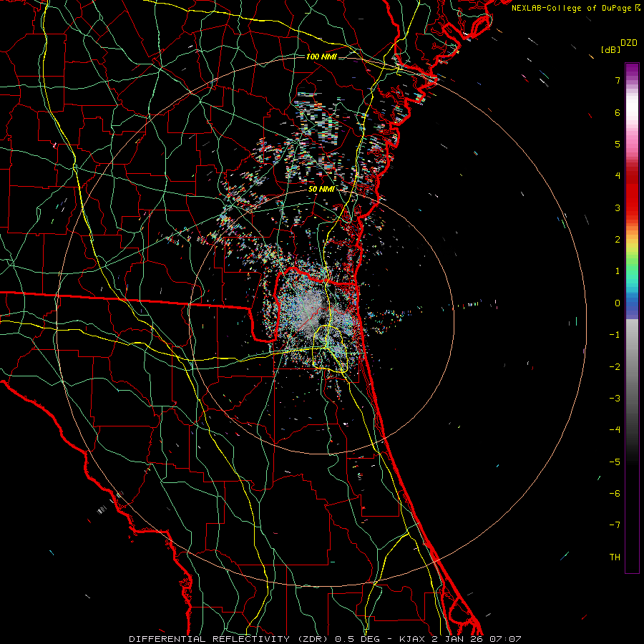Image resolution: width=644 pixels, height=644 pixels.
Task: Click the 4 value on the color scale
Action: (x=618, y=176)
